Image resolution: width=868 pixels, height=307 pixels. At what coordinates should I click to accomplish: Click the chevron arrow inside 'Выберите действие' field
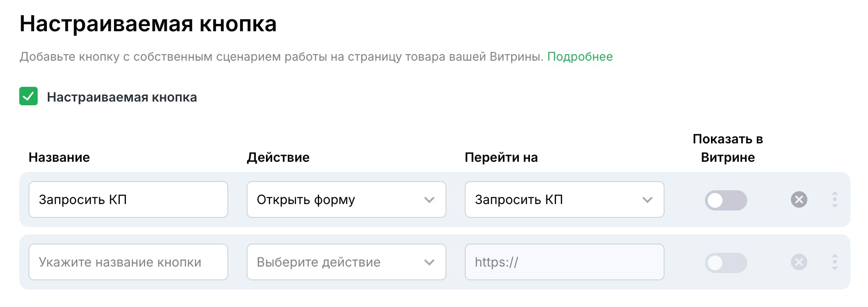point(429,262)
